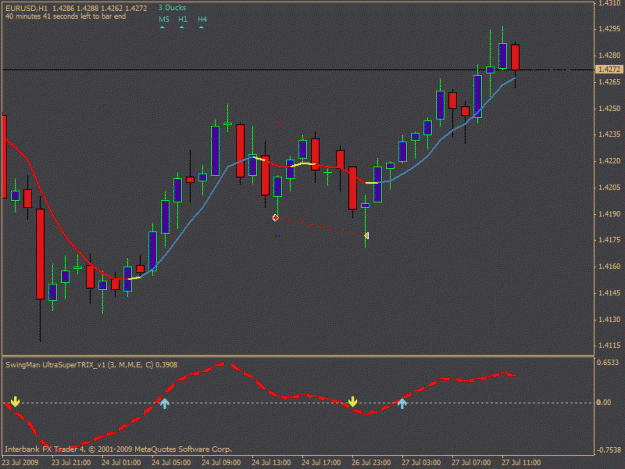Viewport: 625px width, 469px height.
Task: Click the H1 arrow in 3 Ducks
Action: click(182, 27)
